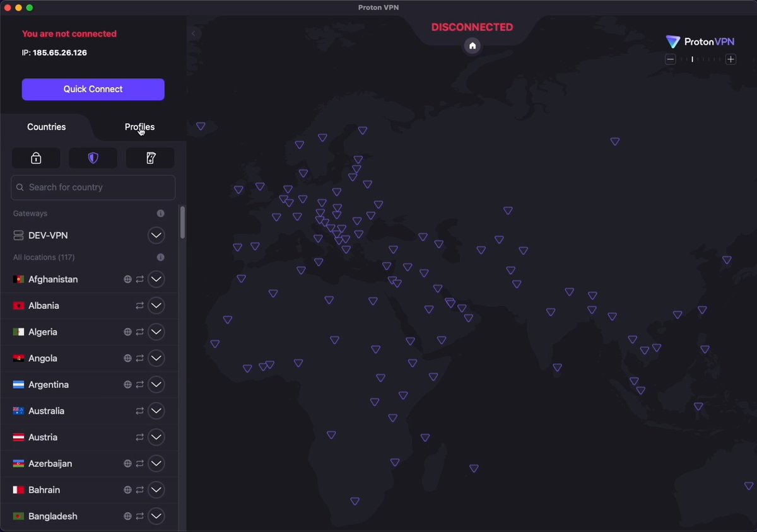The height and width of the screenshot is (532, 757).
Task: Expand the Bangladesh server list
Action: click(x=156, y=516)
